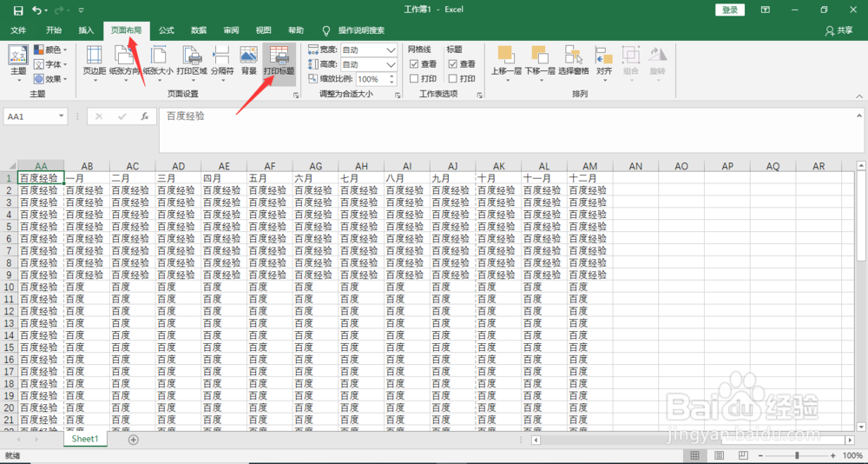Open the 字体 theme fonts menu
The height and width of the screenshot is (464, 868).
click(x=50, y=64)
